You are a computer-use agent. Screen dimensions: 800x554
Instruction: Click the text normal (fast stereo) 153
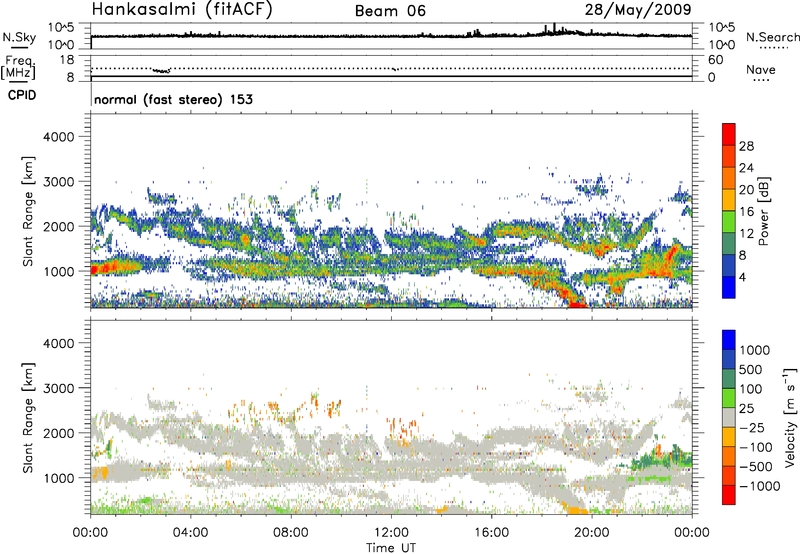point(173,99)
